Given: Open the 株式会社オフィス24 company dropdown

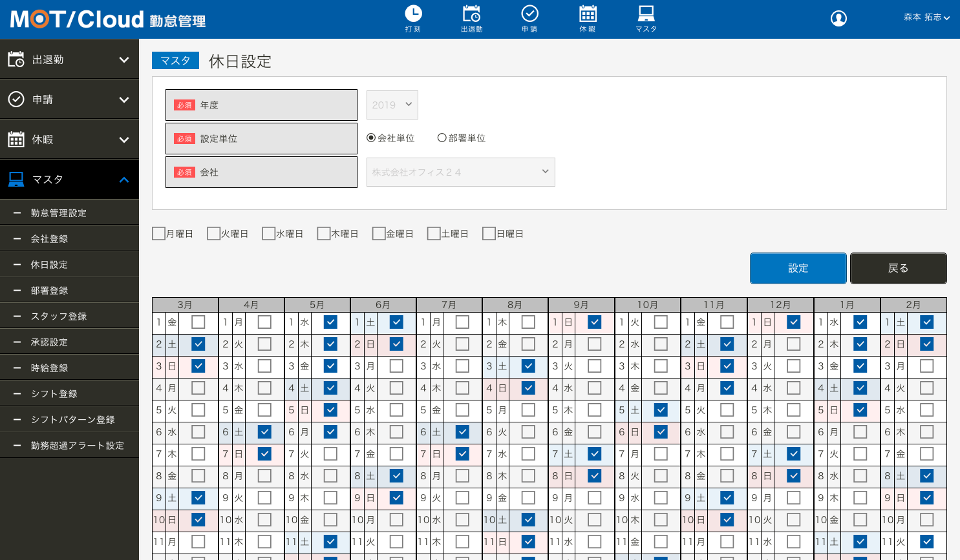Looking at the screenshot, I should coord(460,172).
